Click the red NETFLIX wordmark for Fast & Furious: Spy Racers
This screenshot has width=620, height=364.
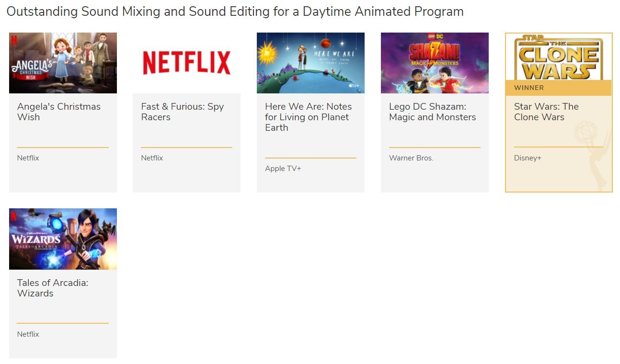186,62
